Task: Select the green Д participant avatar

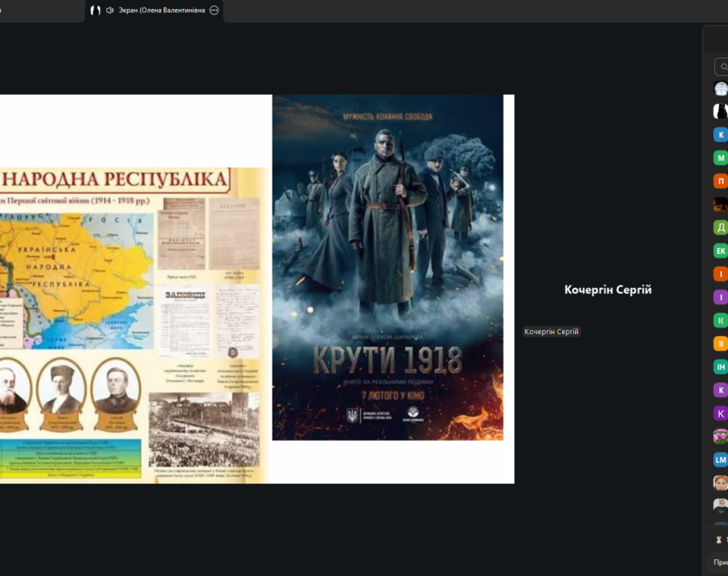Action: pos(720,227)
